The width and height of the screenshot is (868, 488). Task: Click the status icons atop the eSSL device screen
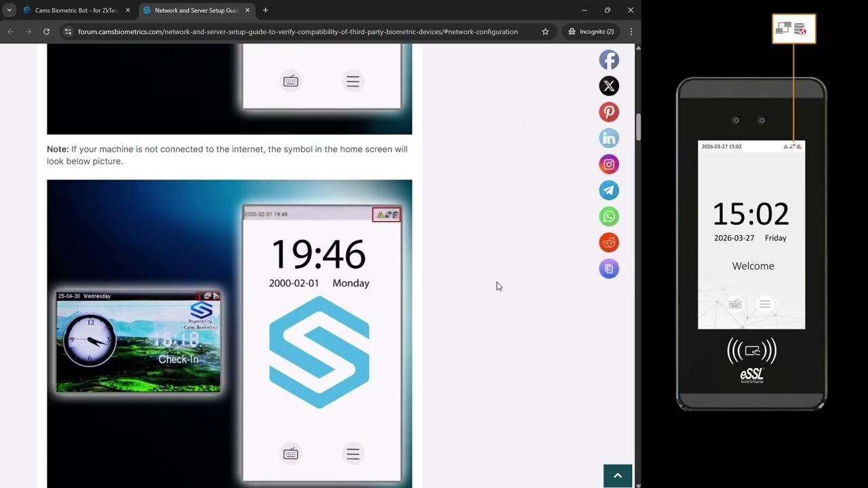[793, 146]
